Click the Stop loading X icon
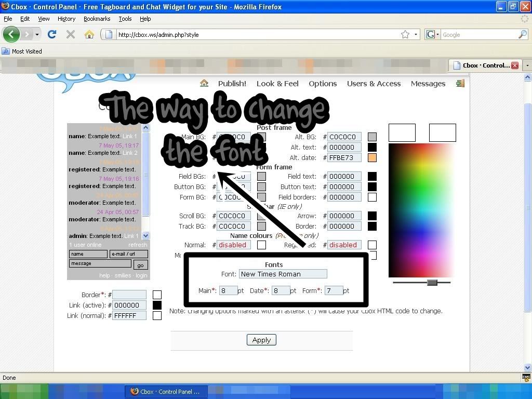The width and height of the screenshot is (532, 399). 71,34
